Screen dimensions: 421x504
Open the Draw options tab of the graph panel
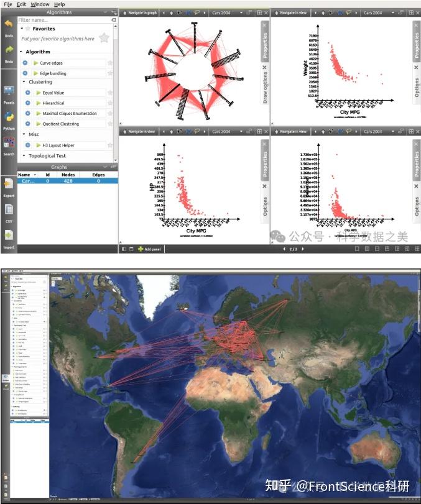265,85
